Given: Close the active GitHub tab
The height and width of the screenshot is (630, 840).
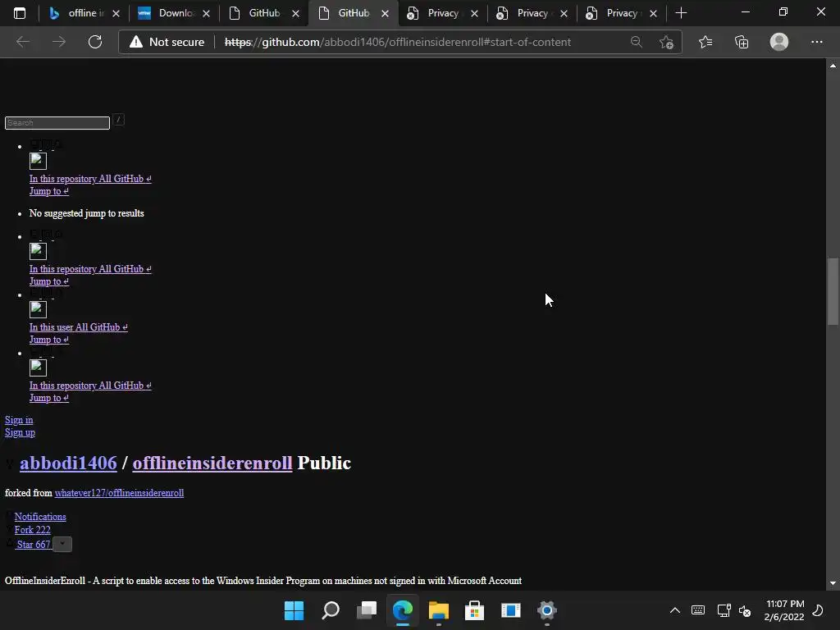Looking at the screenshot, I should (x=386, y=13).
